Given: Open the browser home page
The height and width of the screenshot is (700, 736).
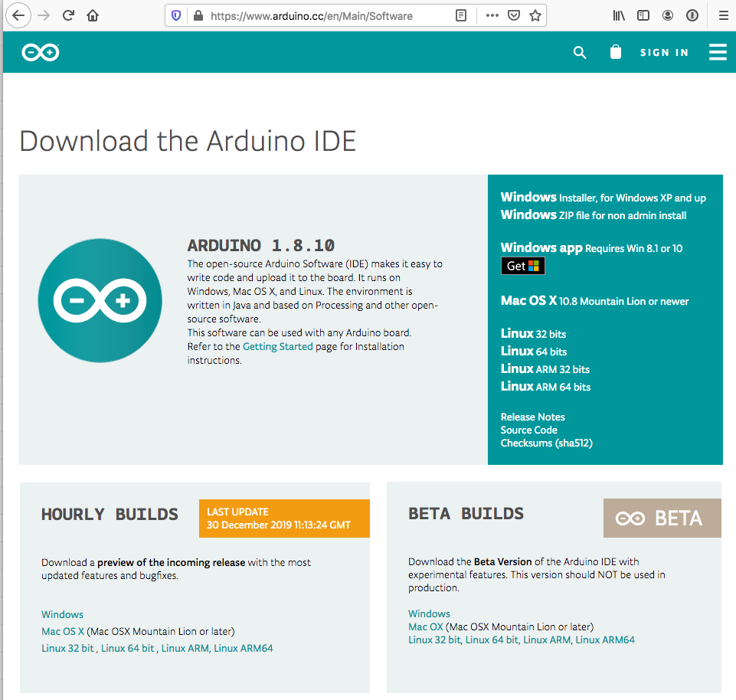Looking at the screenshot, I should click(x=93, y=15).
